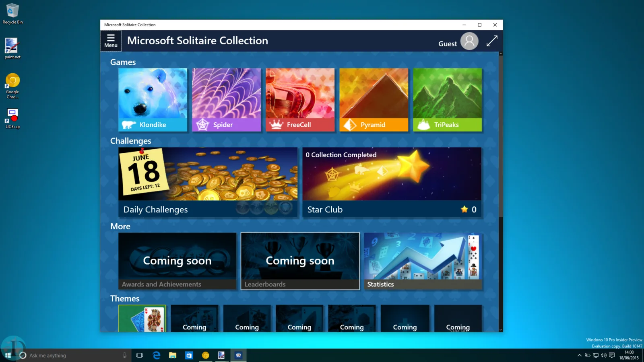This screenshot has height=362, width=644.
Task: Select the LICEcap desktop shortcut
Action: click(x=12, y=118)
